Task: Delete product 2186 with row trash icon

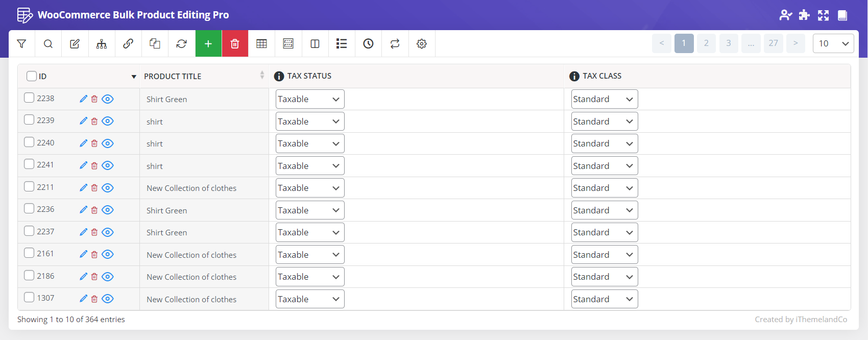Action: pyautogui.click(x=94, y=277)
